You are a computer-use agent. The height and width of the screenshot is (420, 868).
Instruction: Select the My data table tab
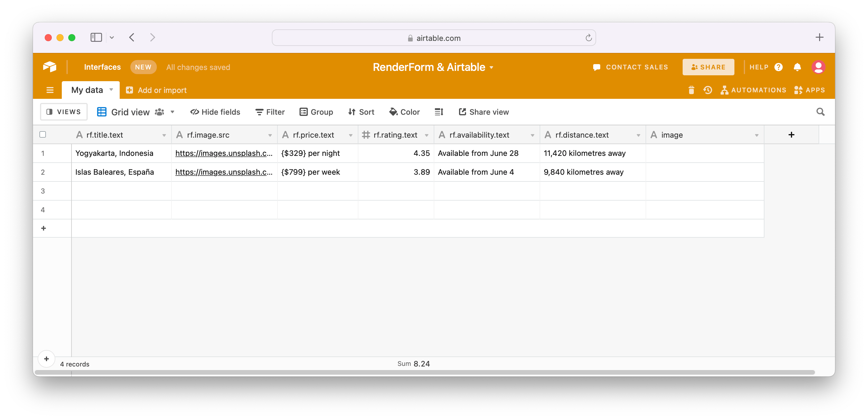pos(91,90)
